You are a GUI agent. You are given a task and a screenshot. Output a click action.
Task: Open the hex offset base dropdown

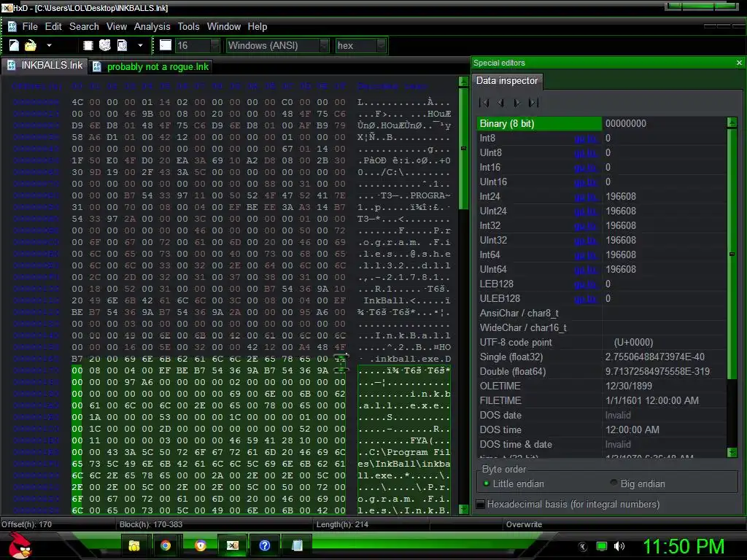(x=381, y=45)
